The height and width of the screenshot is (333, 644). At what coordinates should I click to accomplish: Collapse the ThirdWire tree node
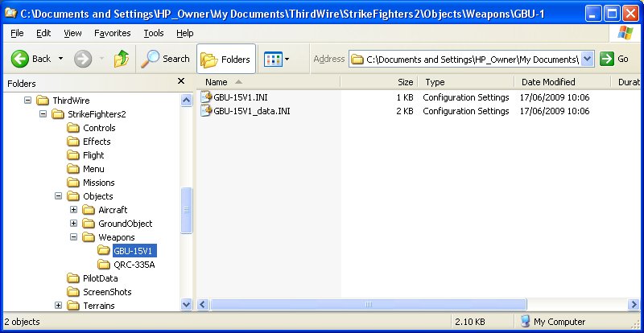[x=27, y=101]
